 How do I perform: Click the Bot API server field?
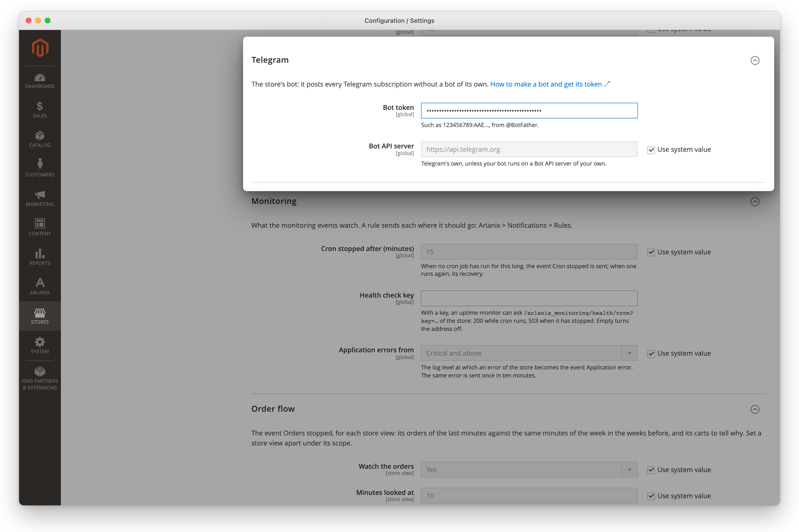(x=529, y=149)
